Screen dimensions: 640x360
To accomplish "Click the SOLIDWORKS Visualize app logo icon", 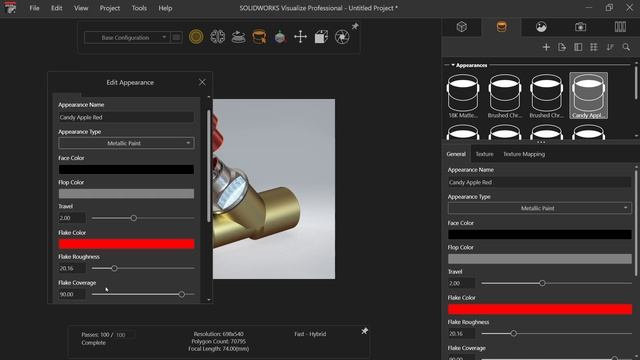I will pos(10,8).
